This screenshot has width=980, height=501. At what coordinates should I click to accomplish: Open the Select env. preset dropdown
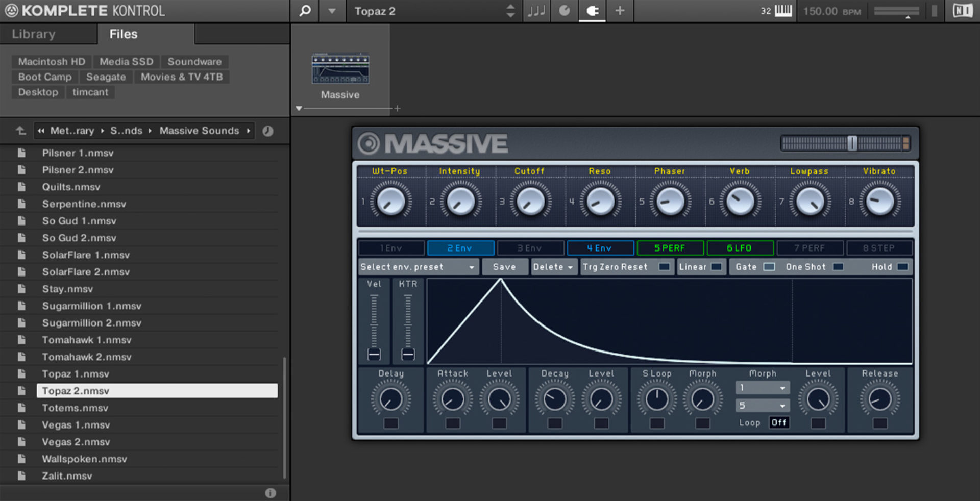pos(418,266)
